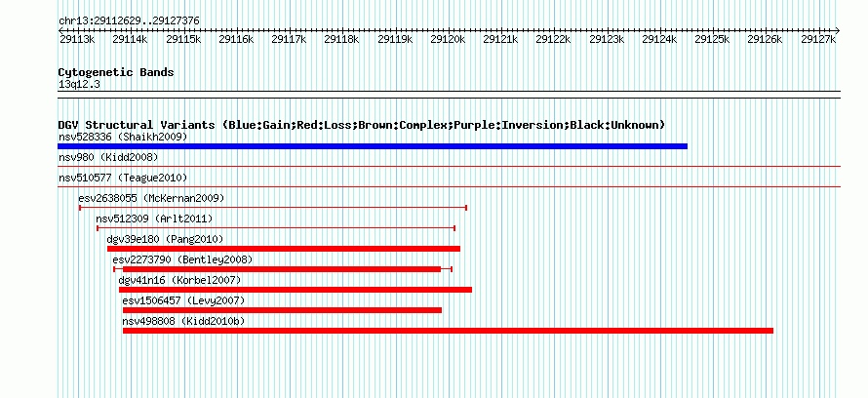868x398 pixels.
Task: Click the dgv41n16 thick red loss bar
Action: (x=296, y=290)
